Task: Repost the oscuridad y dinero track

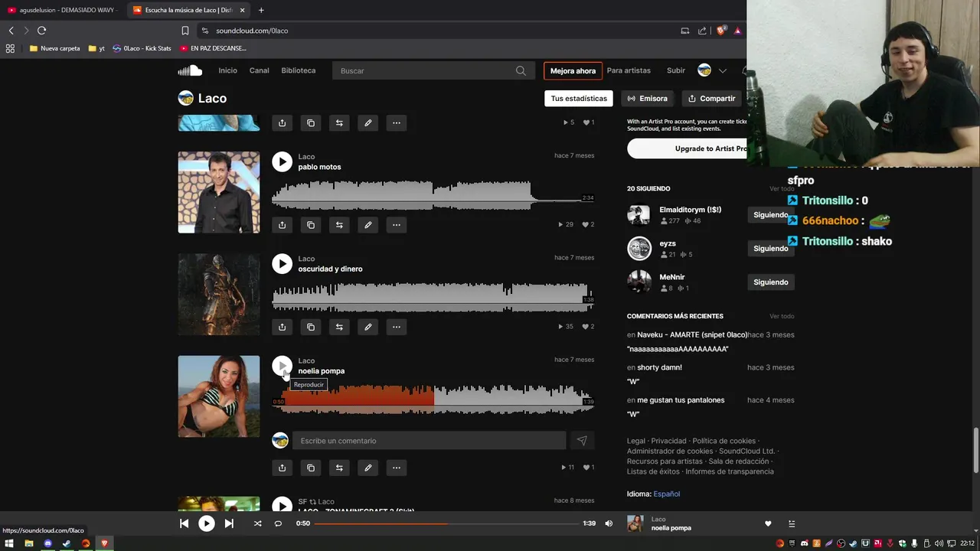Action: (x=339, y=327)
